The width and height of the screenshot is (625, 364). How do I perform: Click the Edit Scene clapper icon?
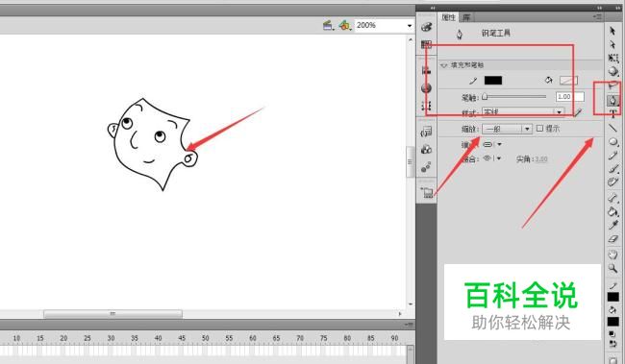coord(328,26)
